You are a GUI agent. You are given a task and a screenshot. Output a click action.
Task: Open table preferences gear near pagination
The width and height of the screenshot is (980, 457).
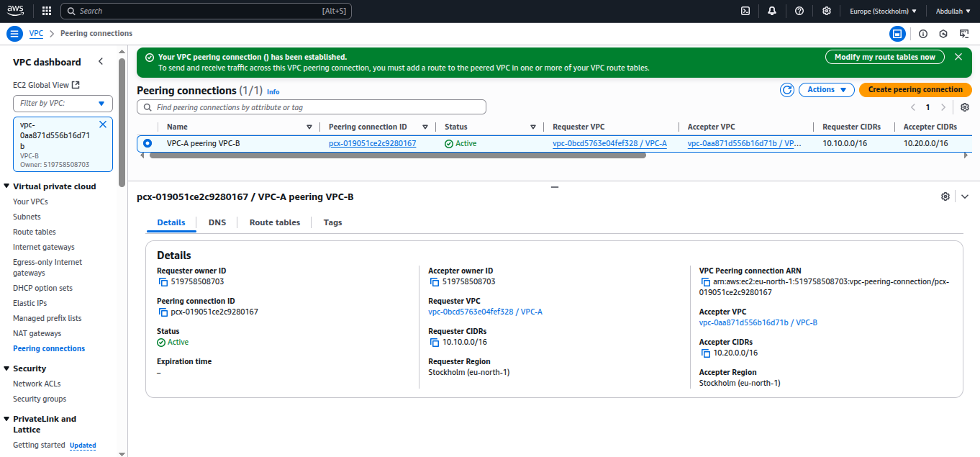965,107
